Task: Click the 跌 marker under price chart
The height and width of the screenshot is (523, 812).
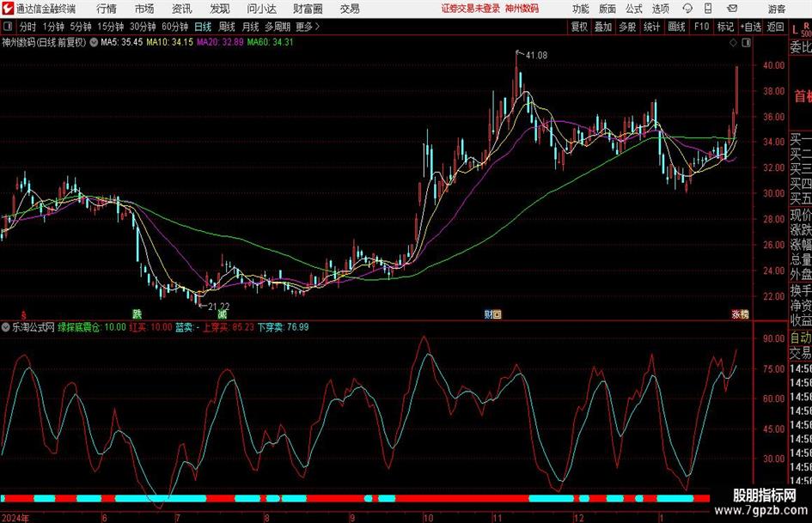Action: [x=137, y=313]
